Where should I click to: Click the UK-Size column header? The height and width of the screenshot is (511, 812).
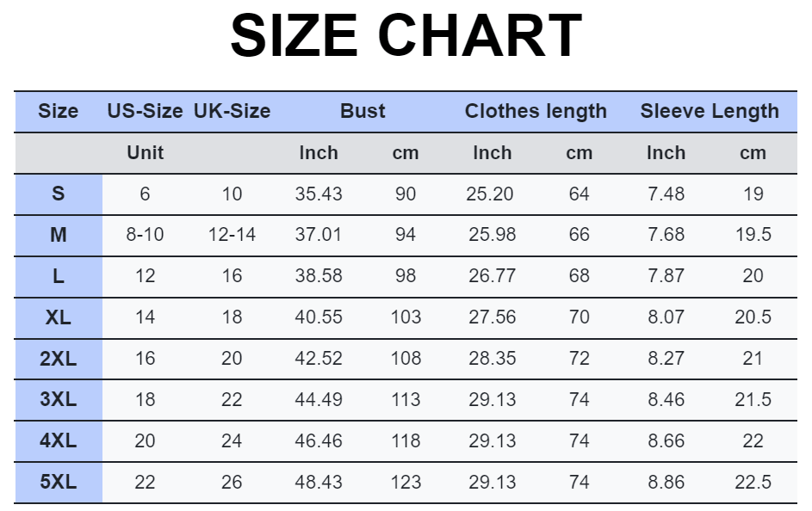coord(232,111)
